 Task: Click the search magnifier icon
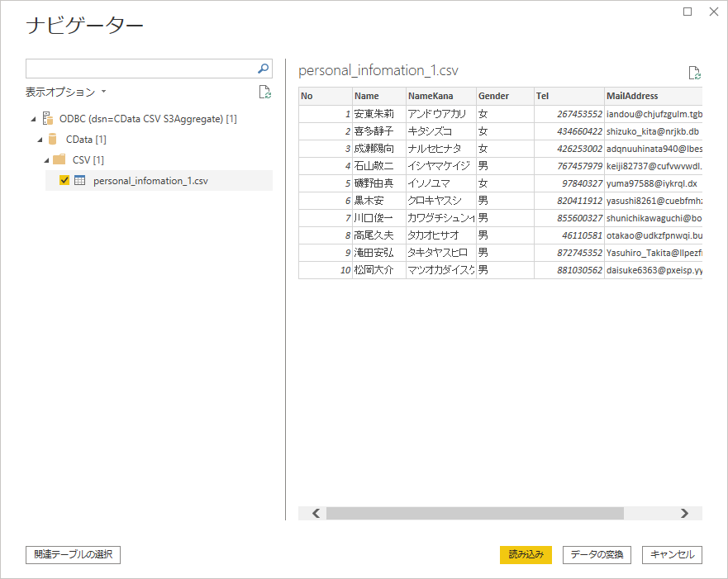[x=263, y=69]
